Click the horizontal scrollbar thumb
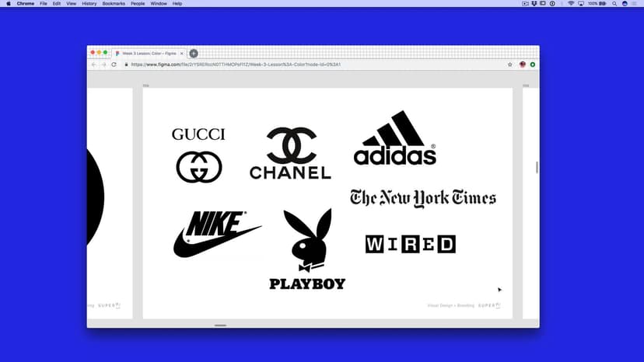 (x=221, y=325)
